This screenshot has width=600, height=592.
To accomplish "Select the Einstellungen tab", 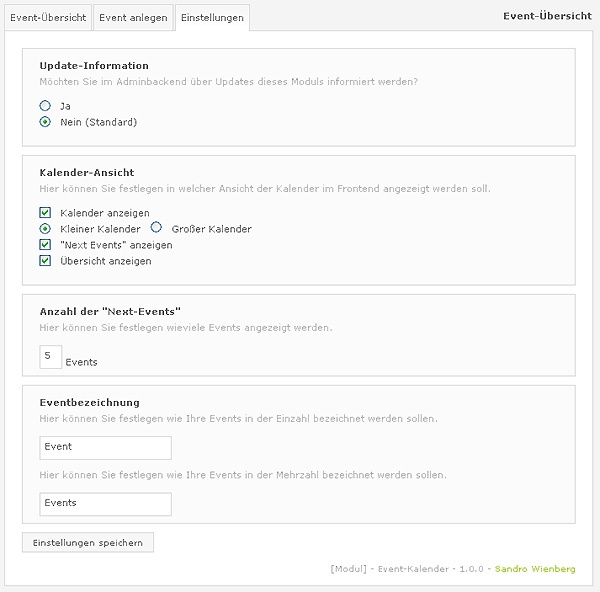I will tap(212, 18).
